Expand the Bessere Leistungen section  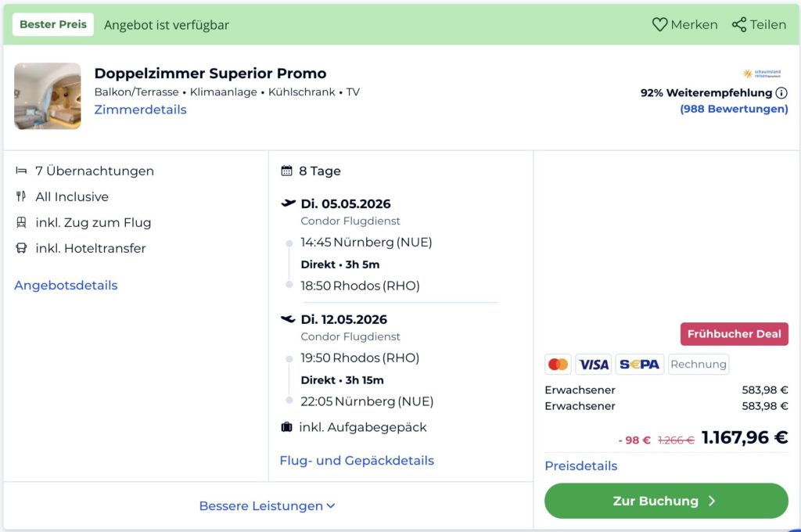[x=268, y=505]
